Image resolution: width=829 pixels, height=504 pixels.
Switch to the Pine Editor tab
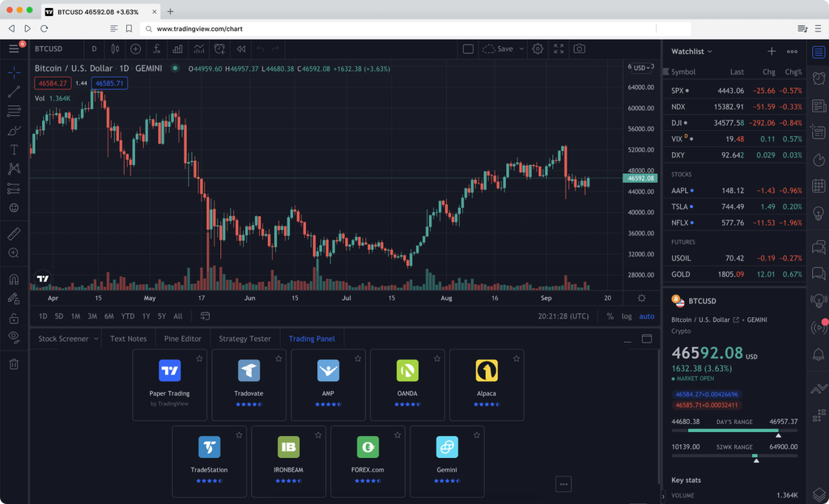182,339
